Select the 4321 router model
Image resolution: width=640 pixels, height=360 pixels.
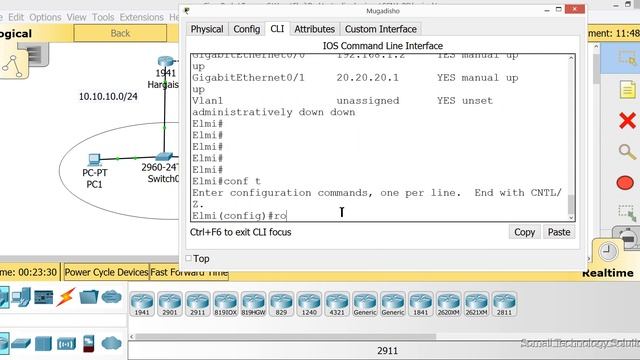coord(337,304)
